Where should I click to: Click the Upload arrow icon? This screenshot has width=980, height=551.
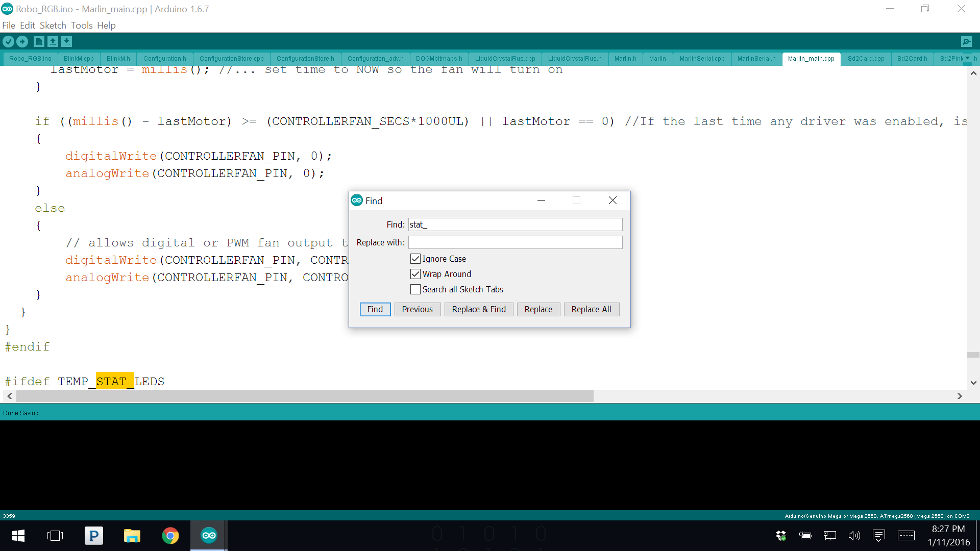[22, 42]
